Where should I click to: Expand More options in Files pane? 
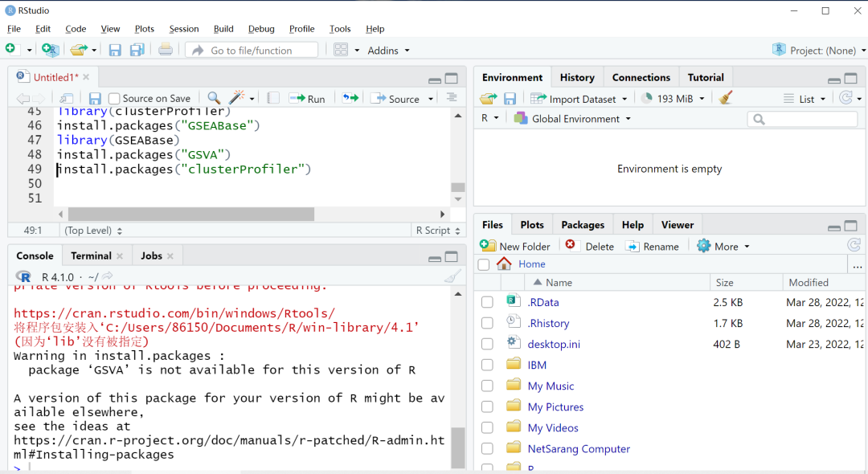723,246
